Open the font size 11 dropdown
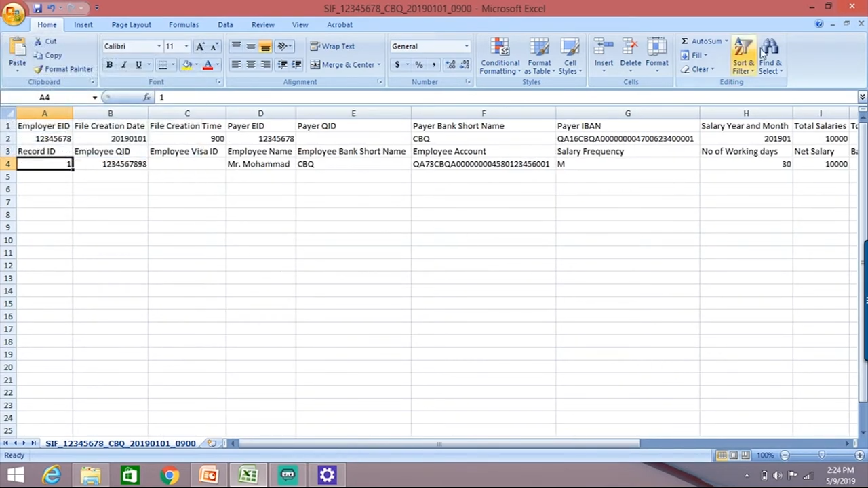868x488 pixels. [186, 46]
